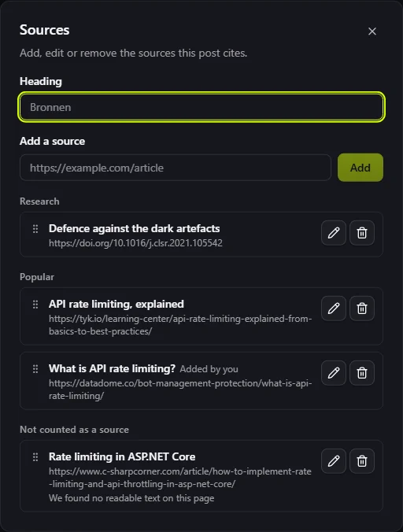
Task: Delete the What is API rate limiting source
Action: coord(362,373)
